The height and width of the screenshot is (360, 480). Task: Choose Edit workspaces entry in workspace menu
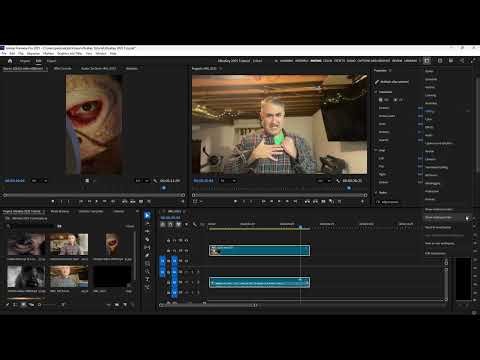(x=435, y=253)
